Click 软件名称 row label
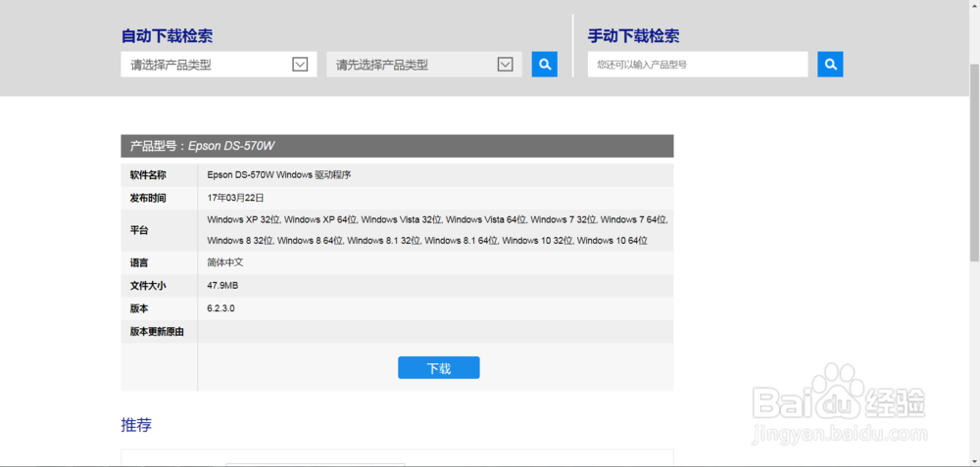This screenshot has height=467, width=980. 148,175
